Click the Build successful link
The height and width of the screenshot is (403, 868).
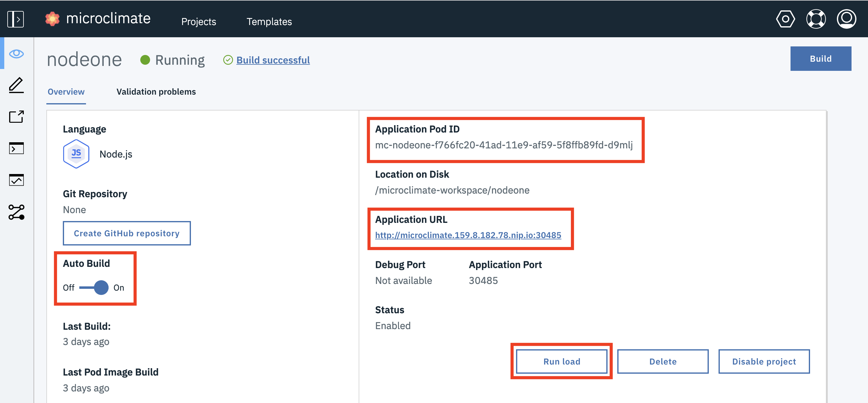[x=273, y=60]
